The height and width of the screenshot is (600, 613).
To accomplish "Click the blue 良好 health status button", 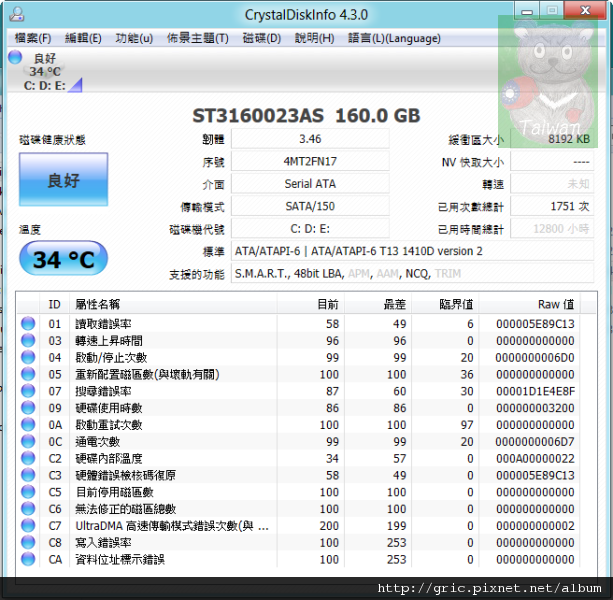I will tap(63, 179).
